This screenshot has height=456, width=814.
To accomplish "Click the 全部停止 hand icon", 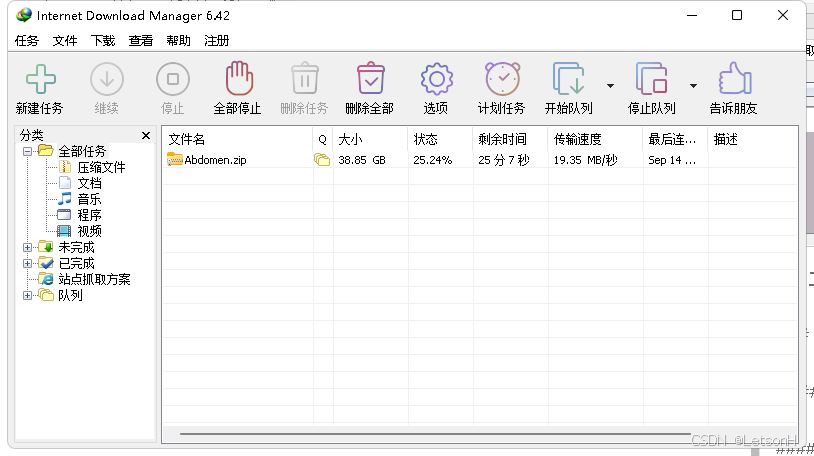I will pyautogui.click(x=239, y=78).
